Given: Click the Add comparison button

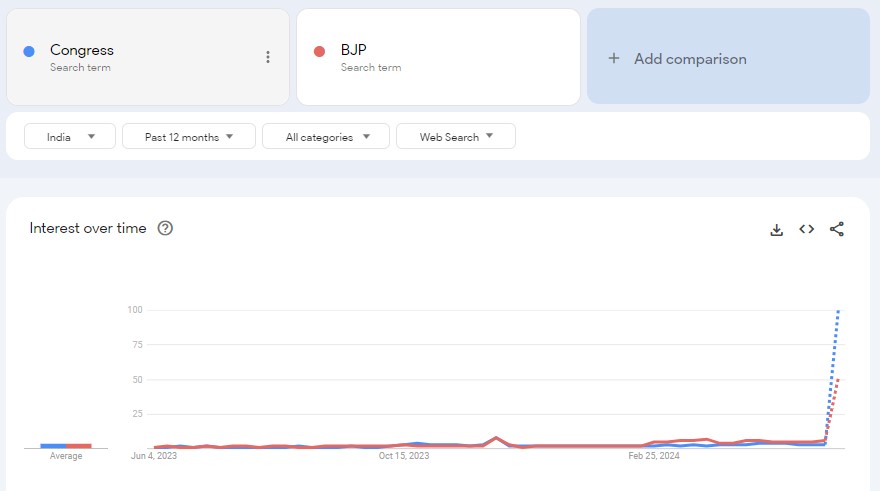Looking at the screenshot, I should 727,57.
